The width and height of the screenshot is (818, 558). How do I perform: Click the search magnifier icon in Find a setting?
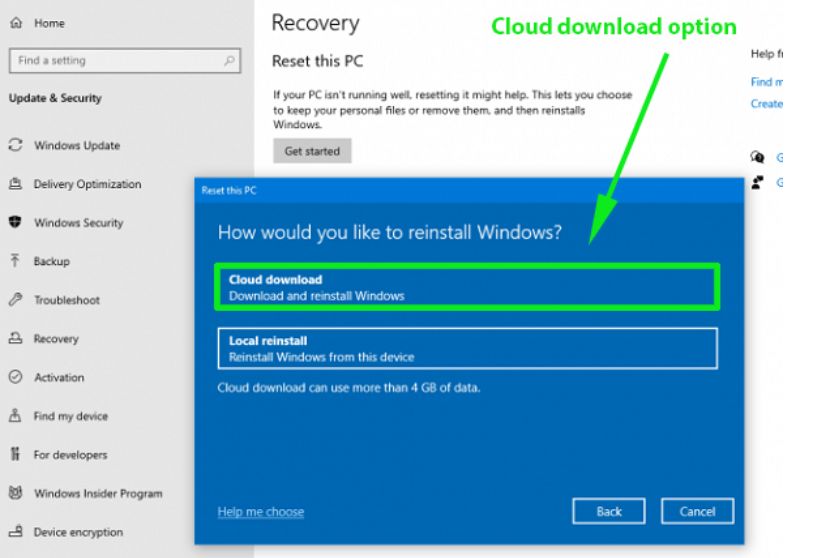[229, 60]
